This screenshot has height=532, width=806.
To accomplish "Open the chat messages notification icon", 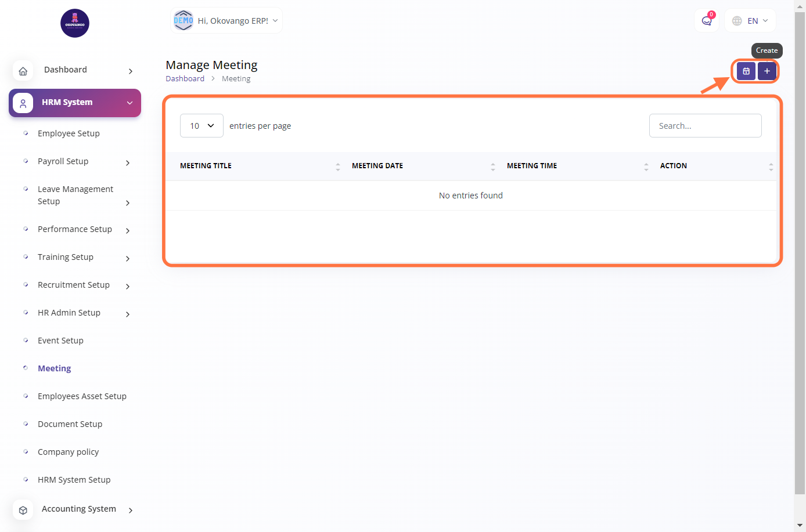I will (x=707, y=21).
